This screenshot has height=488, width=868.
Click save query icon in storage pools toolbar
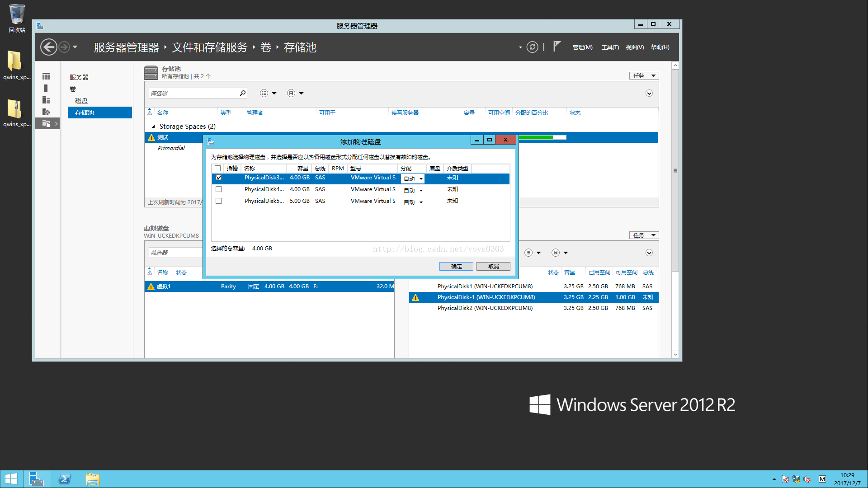tap(291, 93)
